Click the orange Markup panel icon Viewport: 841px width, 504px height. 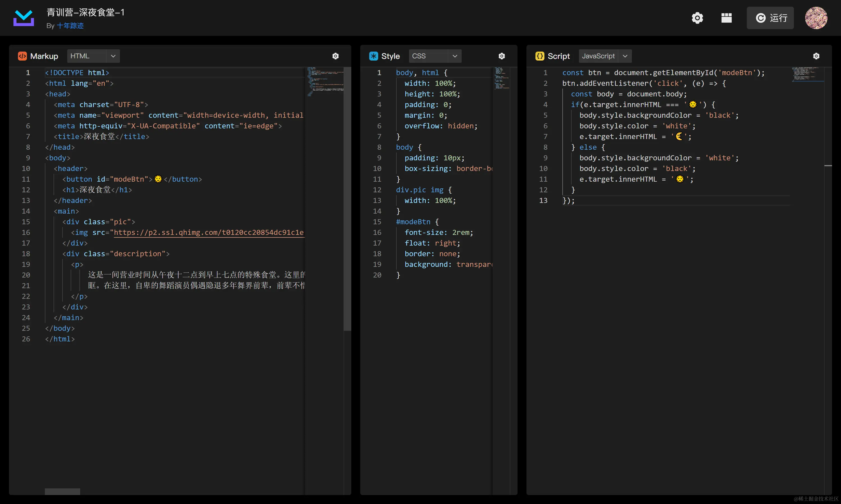22,56
